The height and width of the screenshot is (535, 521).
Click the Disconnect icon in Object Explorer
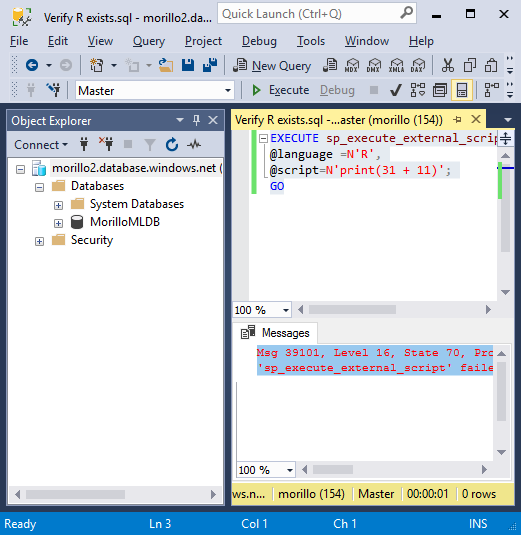(106, 144)
